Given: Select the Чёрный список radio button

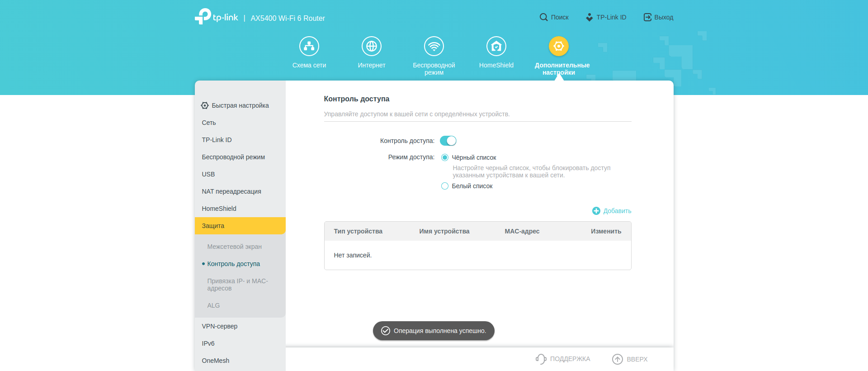Looking at the screenshot, I should 445,157.
